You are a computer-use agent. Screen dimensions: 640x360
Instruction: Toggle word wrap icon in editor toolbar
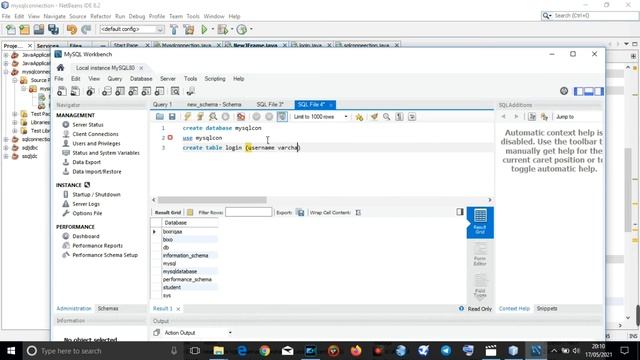point(412,117)
